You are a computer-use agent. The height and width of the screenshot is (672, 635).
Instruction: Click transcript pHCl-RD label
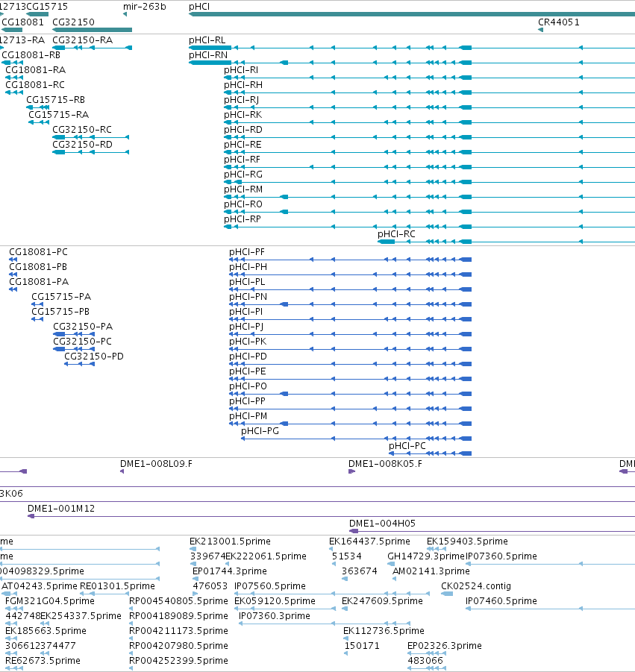(x=243, y=130)
